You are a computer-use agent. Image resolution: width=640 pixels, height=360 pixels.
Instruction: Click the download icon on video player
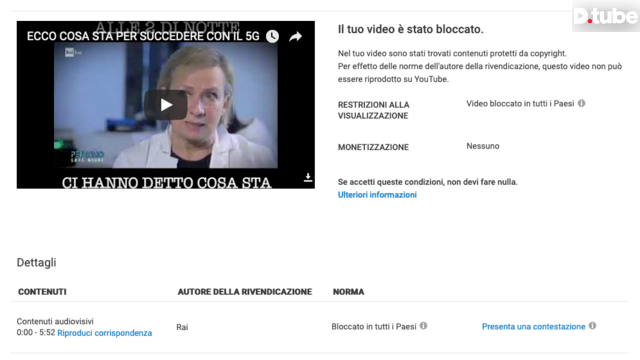coord(308,177)
